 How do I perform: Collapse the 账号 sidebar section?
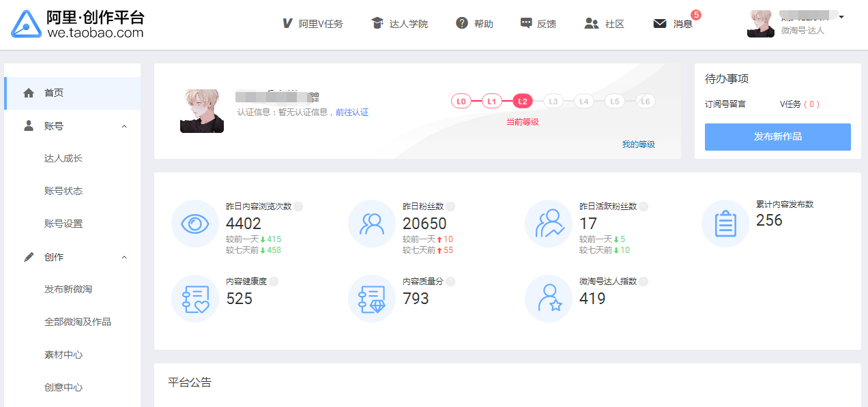[124, 126]
